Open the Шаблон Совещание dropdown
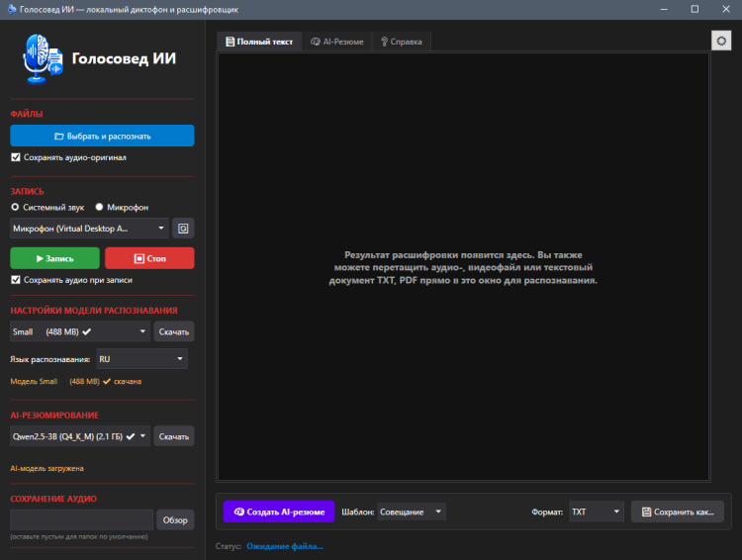 412,512
